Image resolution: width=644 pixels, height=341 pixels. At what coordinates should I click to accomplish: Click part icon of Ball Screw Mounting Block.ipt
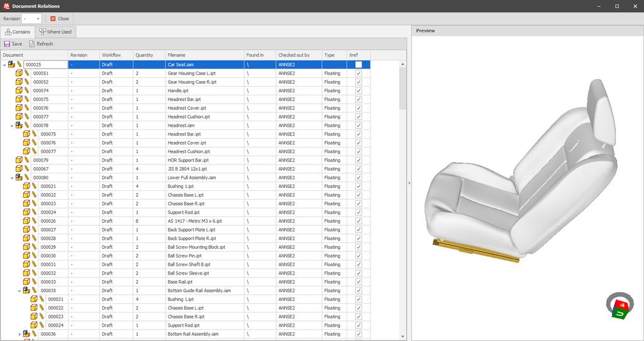(x=26, y=247)
